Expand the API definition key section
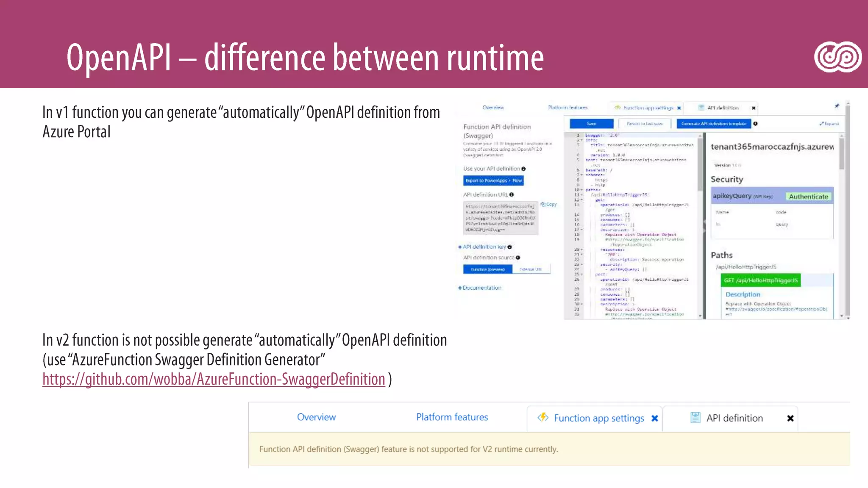 [x=484, y=247]
